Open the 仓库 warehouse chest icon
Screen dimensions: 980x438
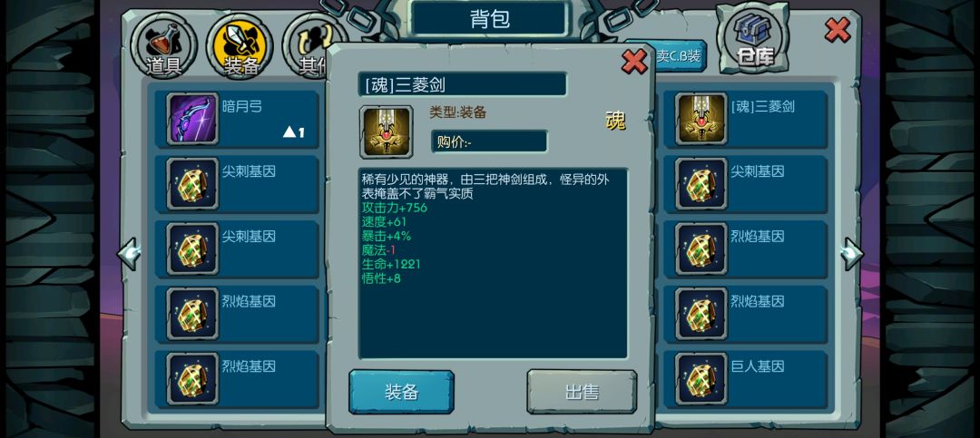pos(754,39)
